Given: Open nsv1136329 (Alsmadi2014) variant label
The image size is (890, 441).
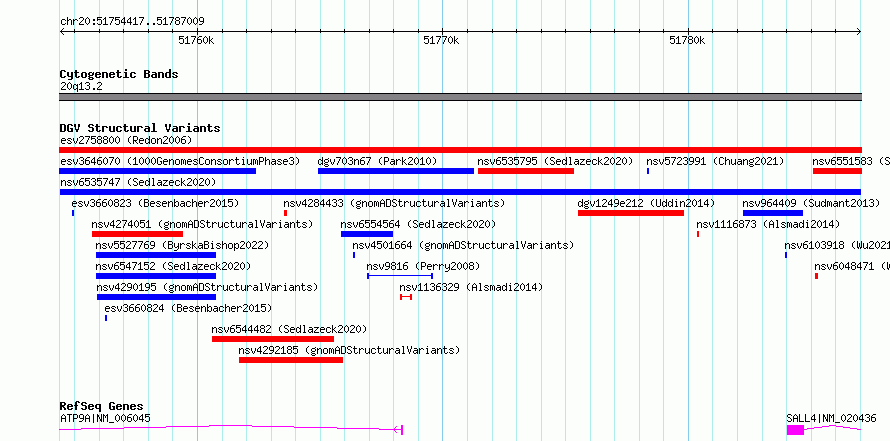Looking at the screenshot, I should [x=471, y=287].
